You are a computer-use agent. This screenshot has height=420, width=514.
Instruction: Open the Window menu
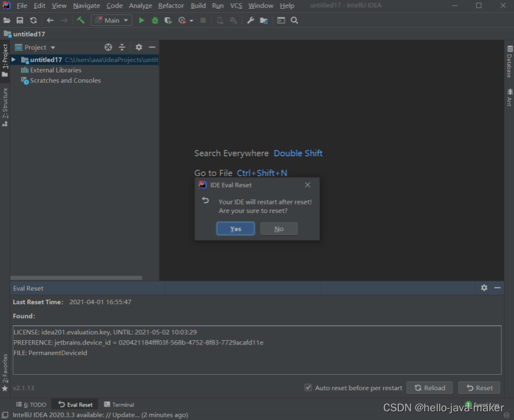261,6
